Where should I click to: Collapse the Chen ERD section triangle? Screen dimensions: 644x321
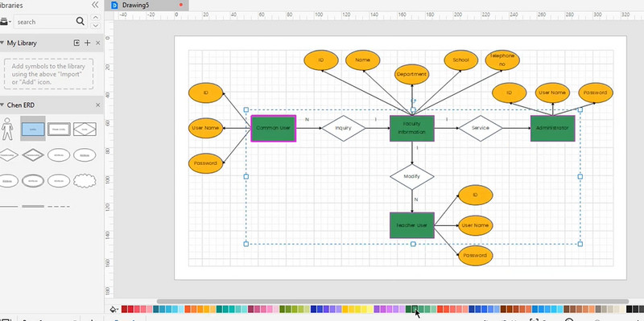[x=2, y=105]
